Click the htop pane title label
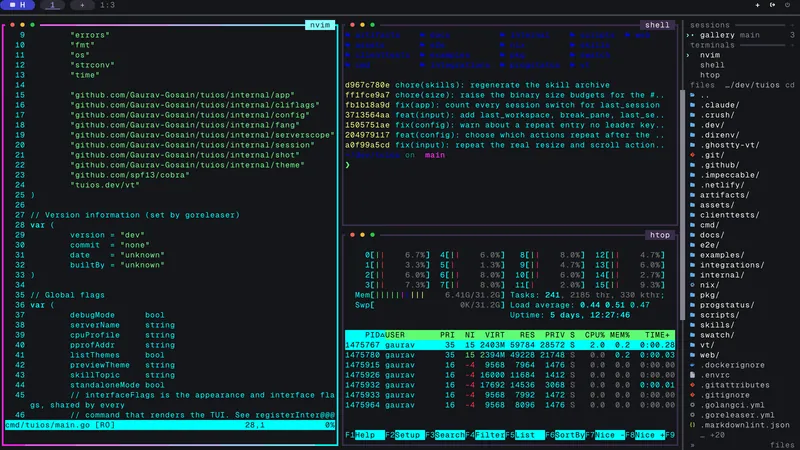Image resolution: width=800 pixels, height=450 pixels. point(660,235)
